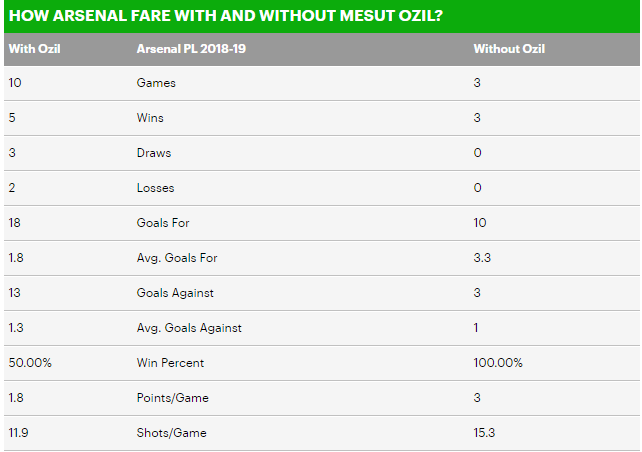Screen dimensions: 642x452
Task: Click the 'Without Ozil' column header
Action: [509, 48]
